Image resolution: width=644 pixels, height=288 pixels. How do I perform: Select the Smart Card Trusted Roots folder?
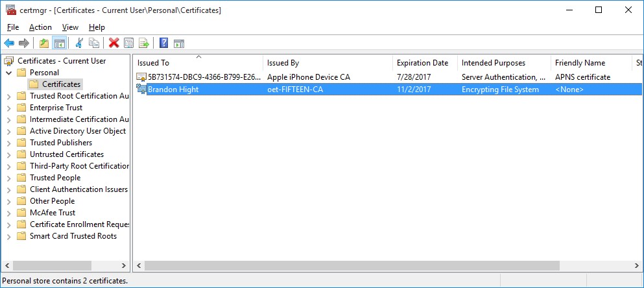coord(73,236)
